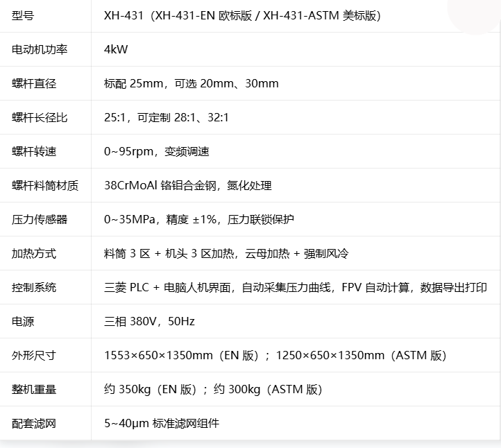
Task: Select the 5~40μm 标准滤网组件 value
Action: click(x=162, y=424)
